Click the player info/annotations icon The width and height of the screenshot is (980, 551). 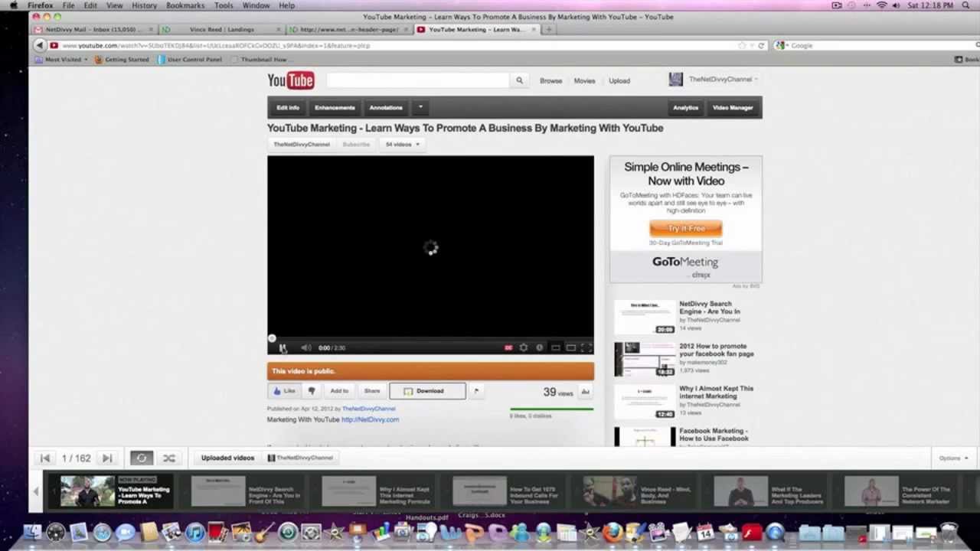(540, 348)
